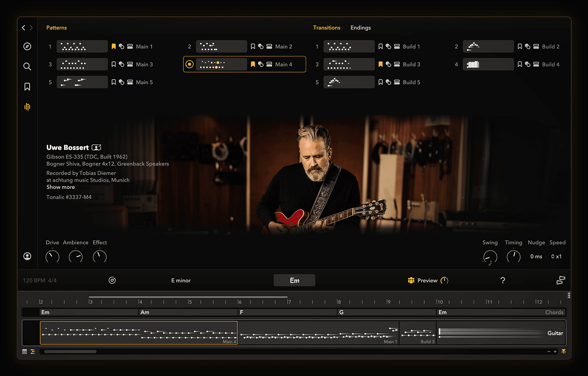The image size is (588, 376).
Task: Open the help question mark icon
Action: tap(503, 280)
